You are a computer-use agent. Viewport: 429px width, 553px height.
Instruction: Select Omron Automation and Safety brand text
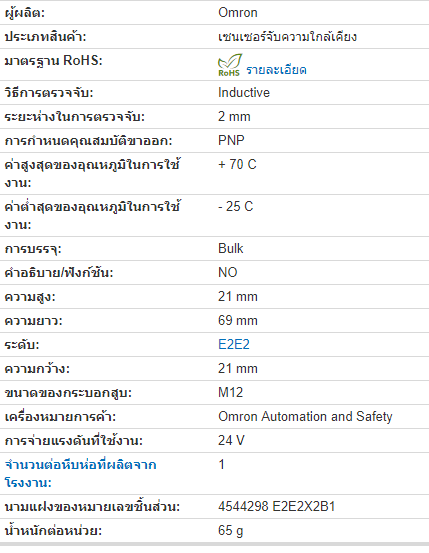[x=305, y=417]
